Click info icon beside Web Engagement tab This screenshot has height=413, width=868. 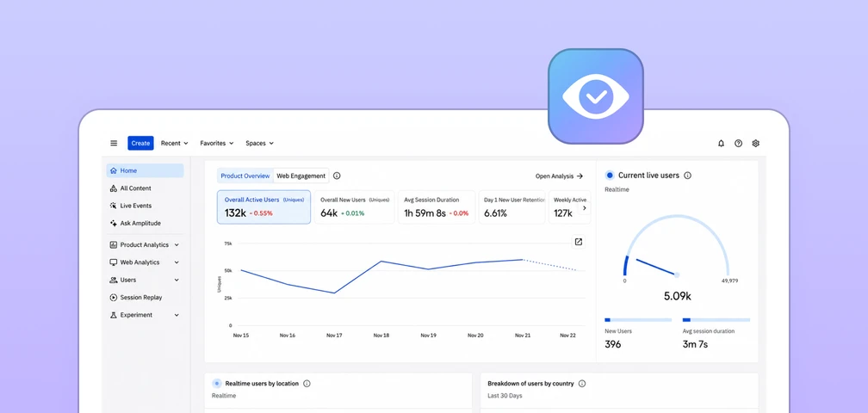coord(337,176)
